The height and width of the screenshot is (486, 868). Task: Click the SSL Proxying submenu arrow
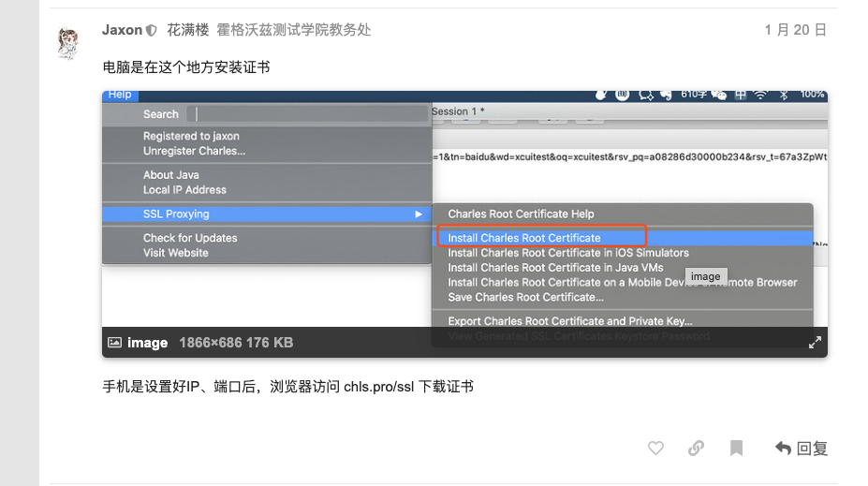point(419,214)
